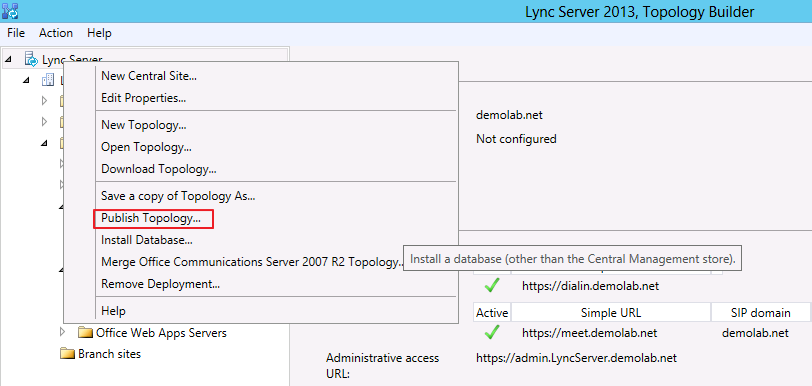Click the Not configured value text
Image resolution: width=812 pixels, height=386 pixels.
(x=516, y=139)
